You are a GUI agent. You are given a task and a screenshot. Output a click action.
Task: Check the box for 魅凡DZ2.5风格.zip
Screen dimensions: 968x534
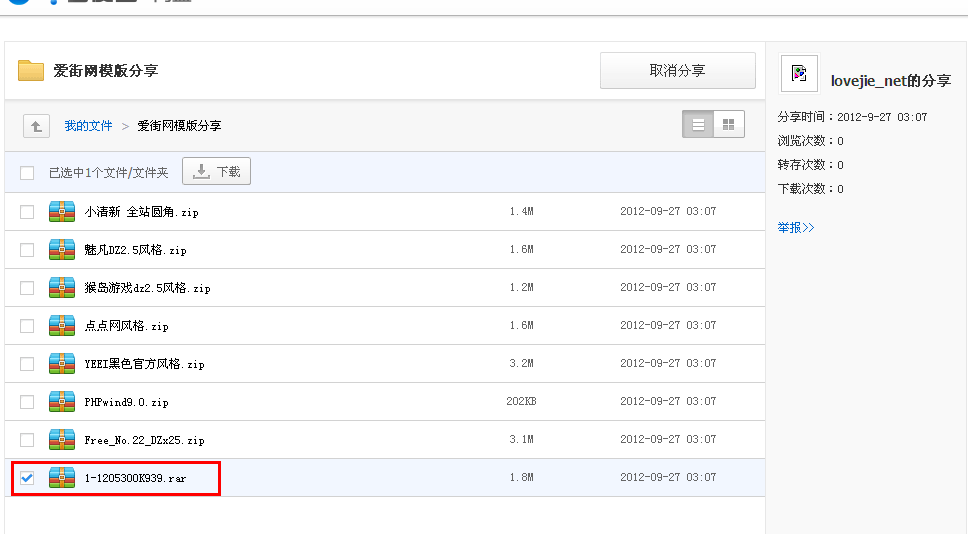tap(27, 250)
